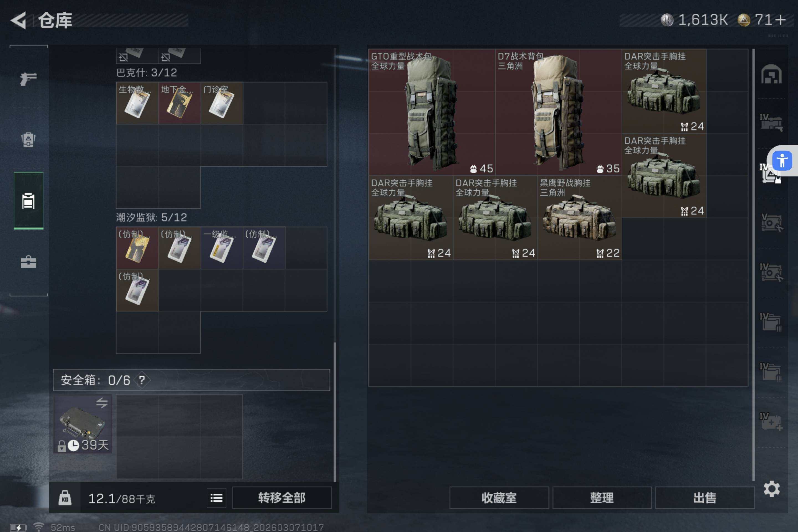Screen dimensions: 798x532
Task: Click the safe box help question mark
Action: pyautogui.click(x=142, y=380)
